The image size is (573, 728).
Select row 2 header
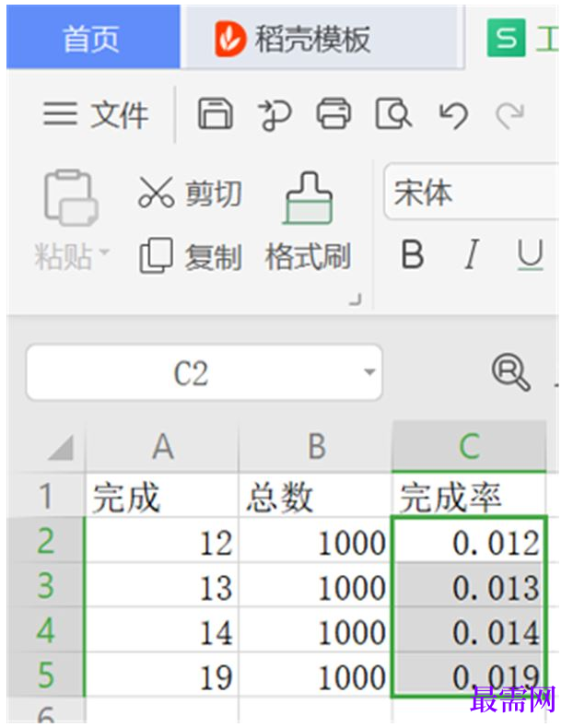click(x=45, y=540)
